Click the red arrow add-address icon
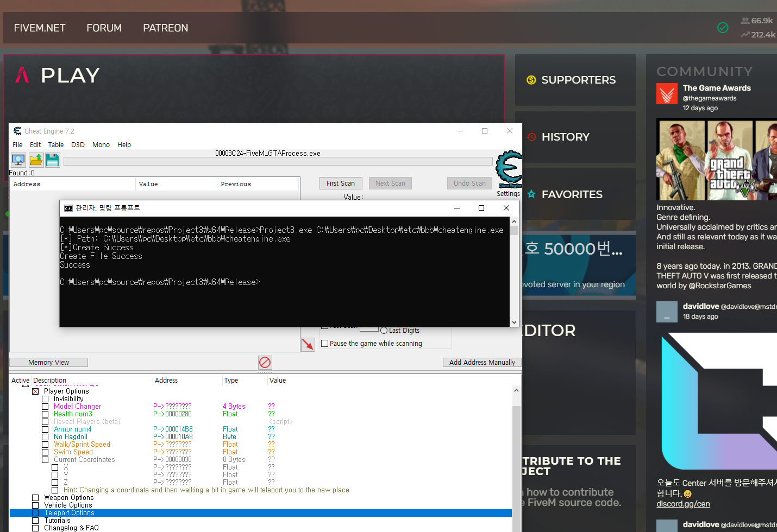The height and width of the screenshot is (532, 777). click(x=308, y=344)
